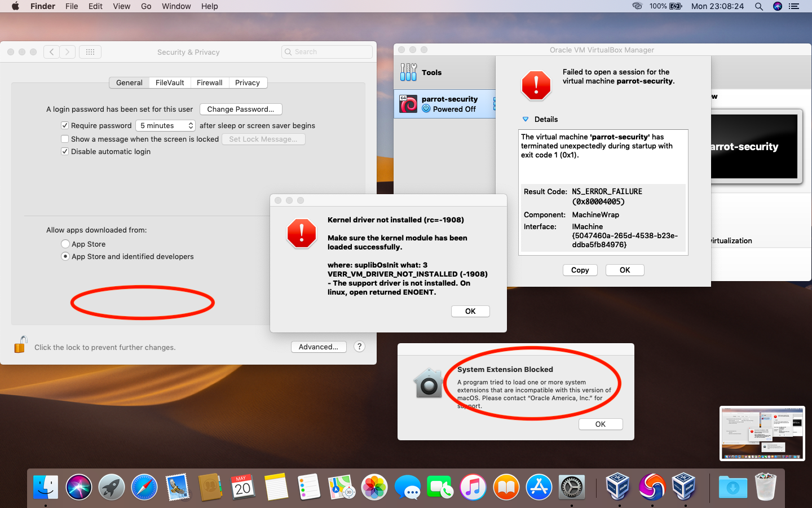The width and height of the screenshot is (812, 508).
Task: Open Contacts book icon in Dock
Action: click(x=210, y=487)
